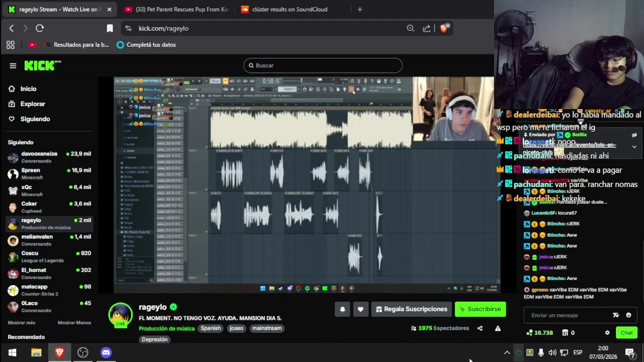Image resolution: width=644 pixels, height=362 pixels.
Task: Select the Depresión tag
Action: pyautogui.click(x=154, y=339)
